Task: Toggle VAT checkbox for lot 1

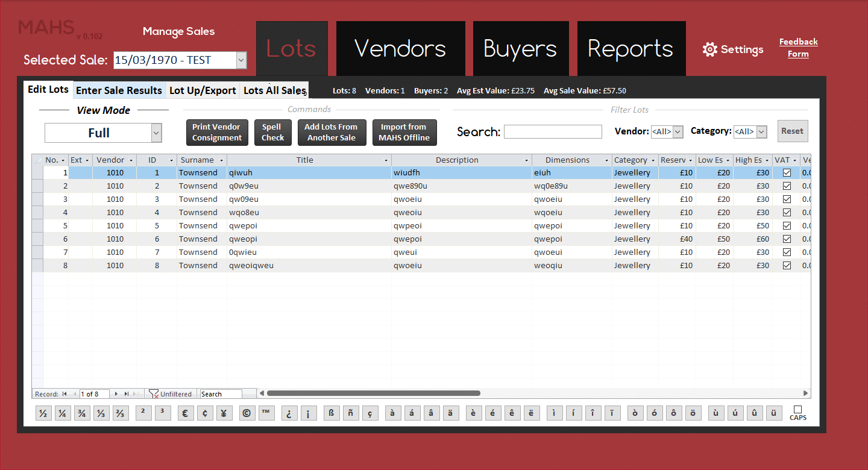Action: coord(787,172)
